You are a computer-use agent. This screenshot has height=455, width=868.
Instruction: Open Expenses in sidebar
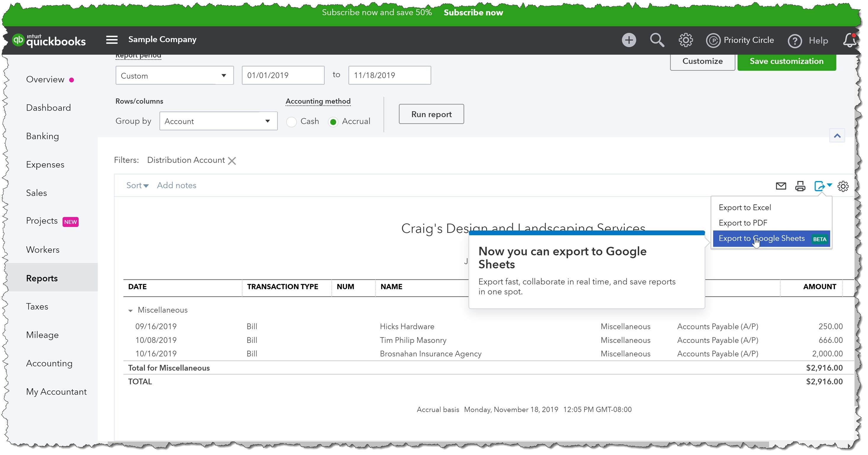tap(45, 165)
